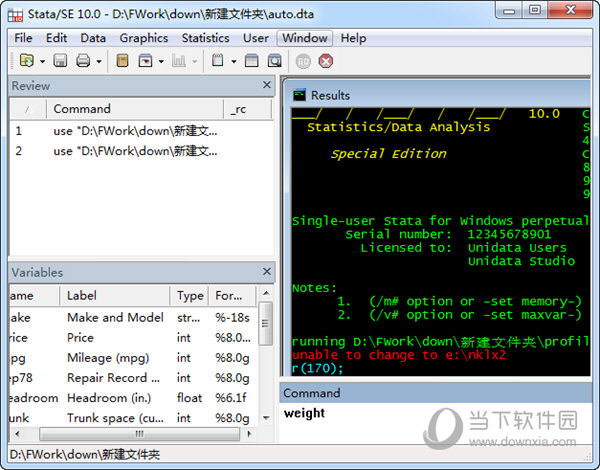Close the Variables panel
The height and width of the screenshot is (470, 600).
267,271
